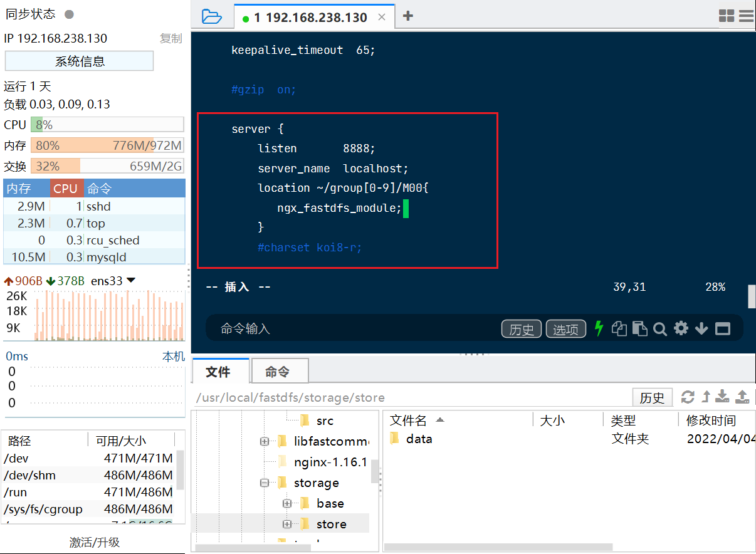
Task: Copy IP address with 复制
Action: [x=171, y=38]
